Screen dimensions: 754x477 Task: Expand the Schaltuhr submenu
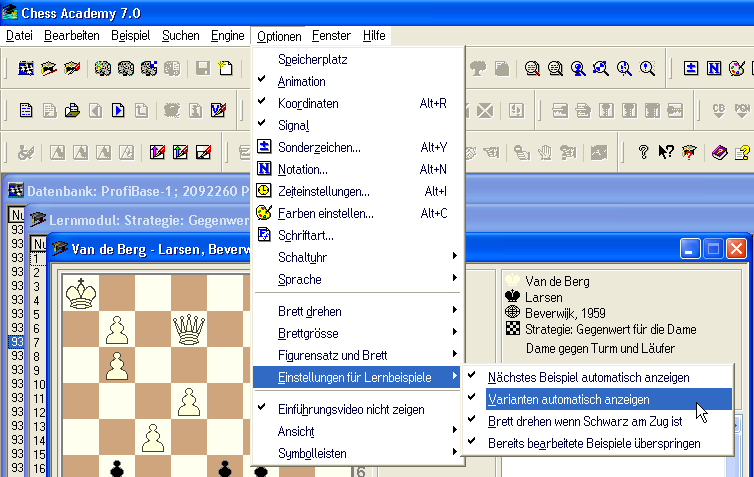click(x=357, y=257)
